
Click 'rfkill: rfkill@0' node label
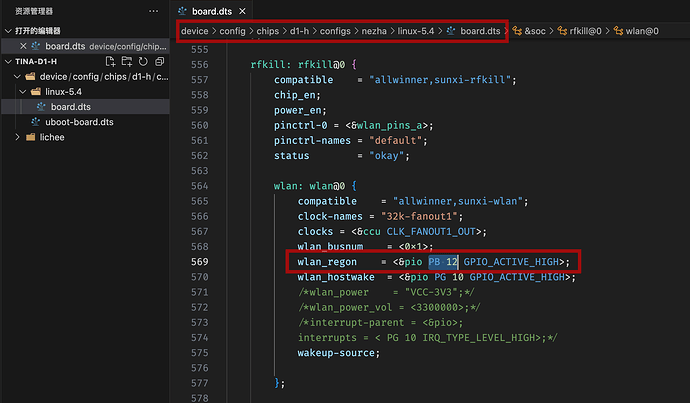pyautogui.click(x=297, y=65)
